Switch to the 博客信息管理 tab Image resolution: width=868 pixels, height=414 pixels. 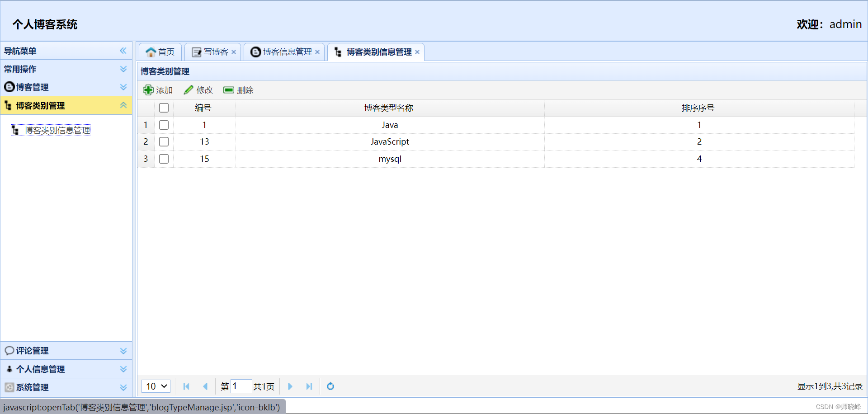tap(284, 52)
